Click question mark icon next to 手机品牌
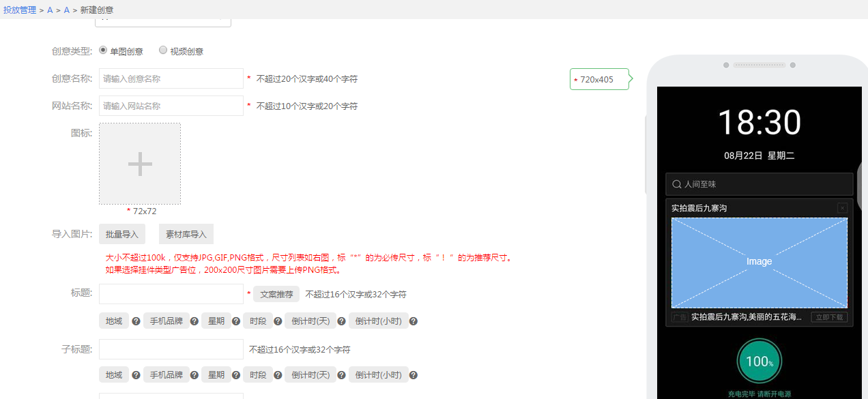 point(194,321)
